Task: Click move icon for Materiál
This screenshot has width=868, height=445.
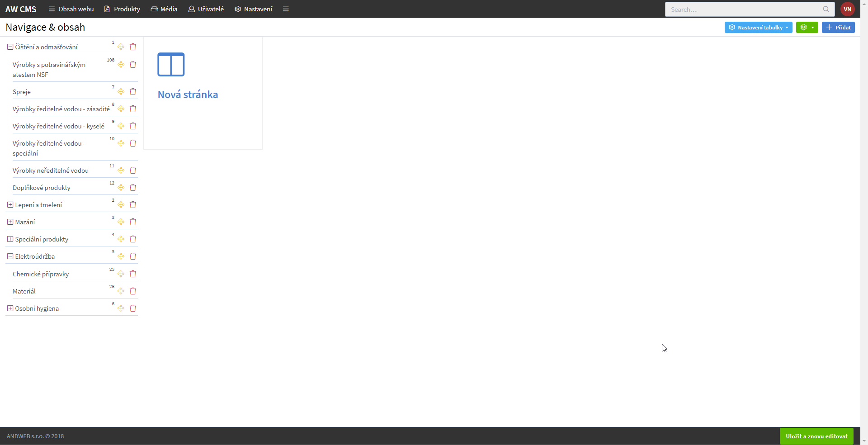Action: (x=121, y=291)
